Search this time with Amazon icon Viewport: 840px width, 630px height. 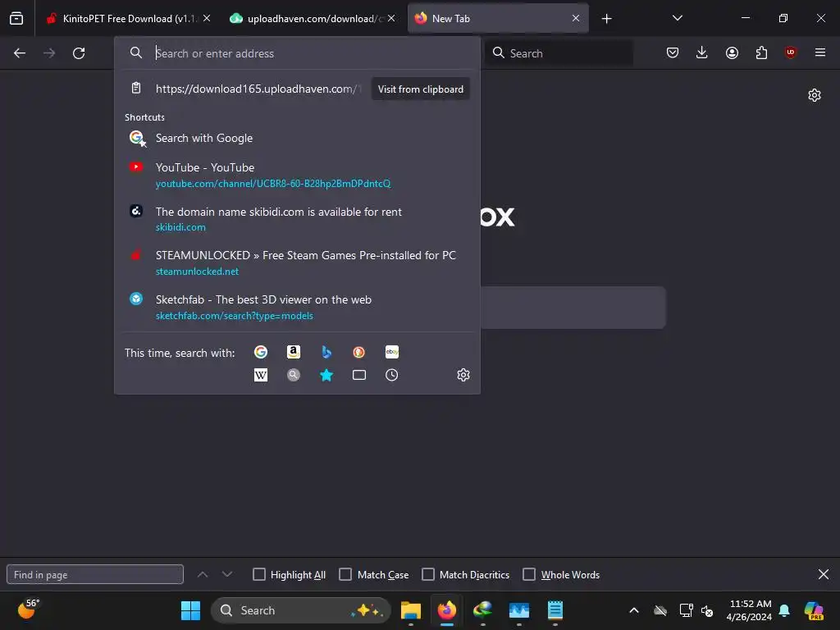click(x=294, y=352)
